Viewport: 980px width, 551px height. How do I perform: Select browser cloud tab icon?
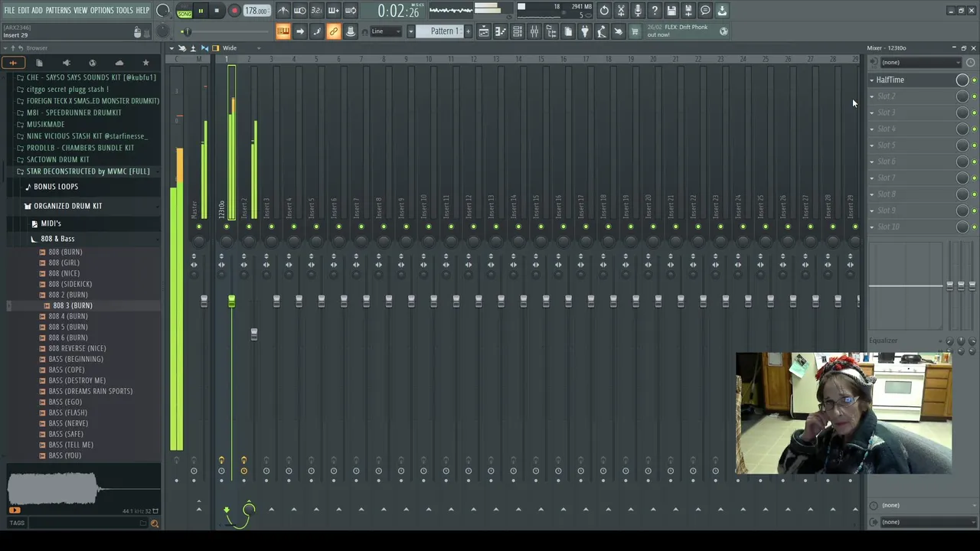pos(119,63)
